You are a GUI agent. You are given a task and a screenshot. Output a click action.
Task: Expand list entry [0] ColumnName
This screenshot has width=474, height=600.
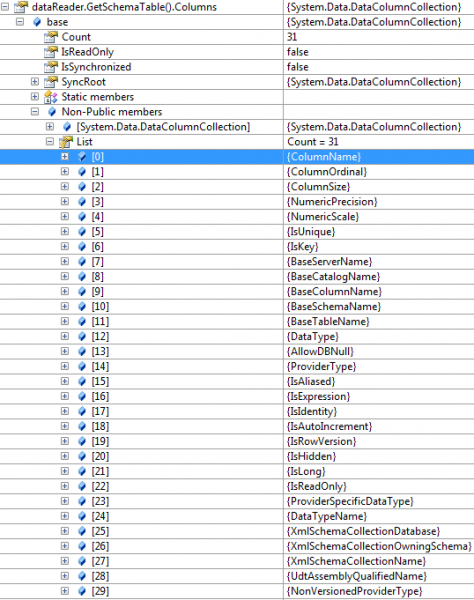(x=65, y=157)
